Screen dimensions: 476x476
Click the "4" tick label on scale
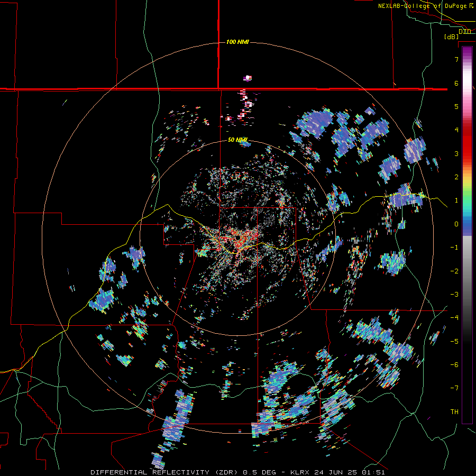pos(456,130)
